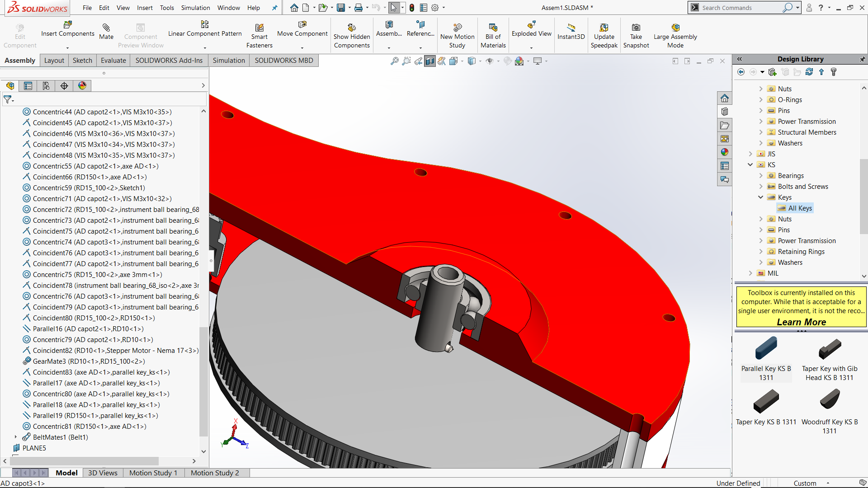Open the Bill of Materials tool

point(493,28)
